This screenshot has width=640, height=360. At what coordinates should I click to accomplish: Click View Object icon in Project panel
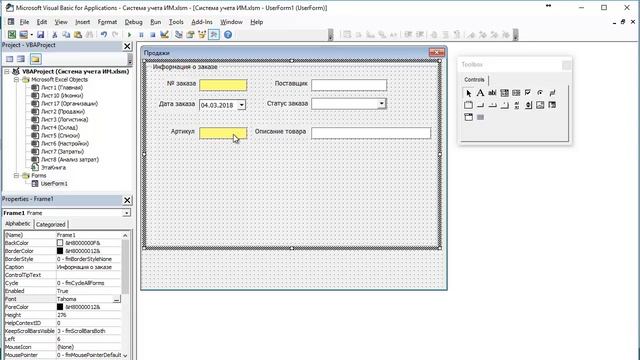[x=21, y=59]
